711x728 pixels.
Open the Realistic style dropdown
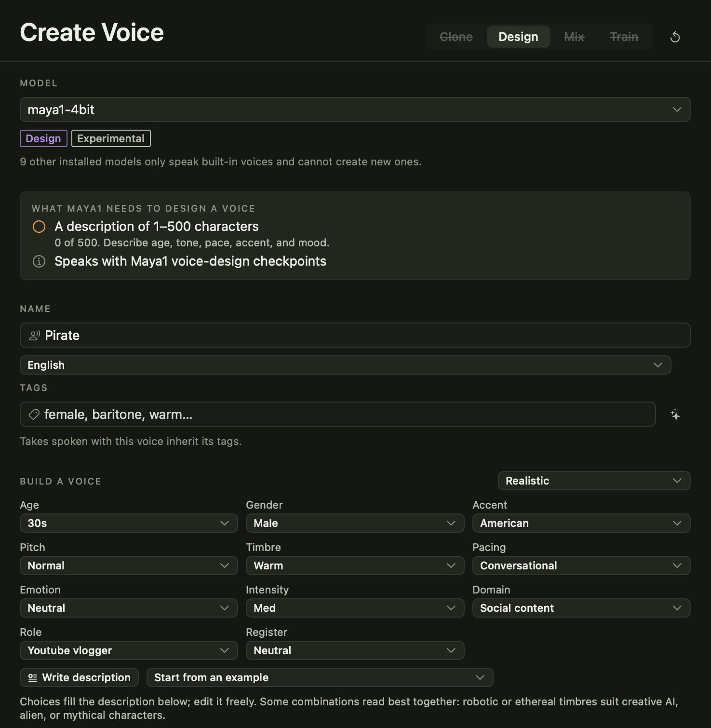point(594,481)
